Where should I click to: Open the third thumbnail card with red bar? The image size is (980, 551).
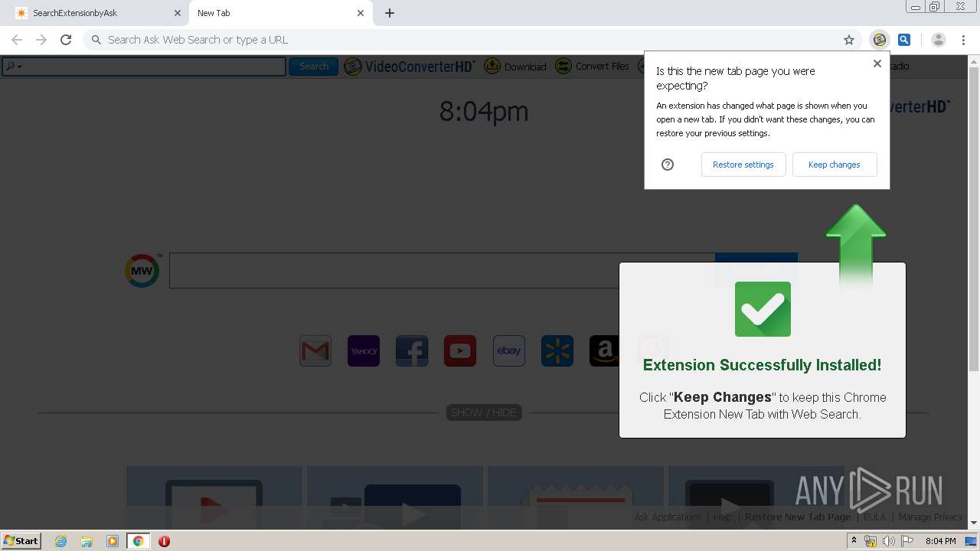coord(576,496)
